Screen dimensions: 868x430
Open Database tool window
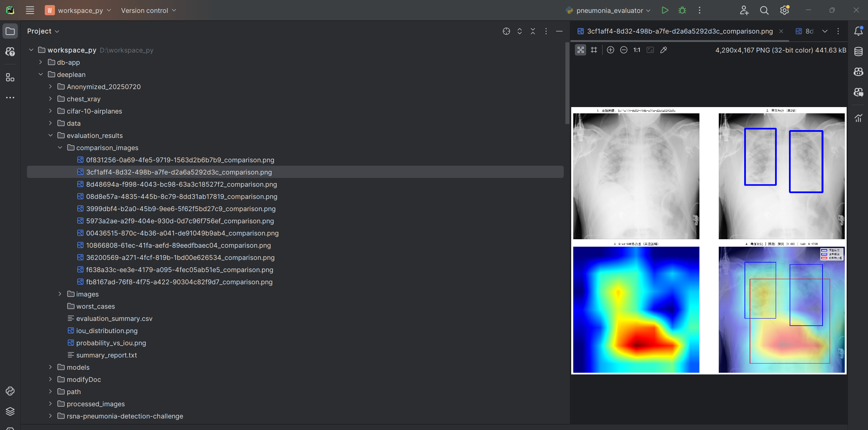pos(858,52)
